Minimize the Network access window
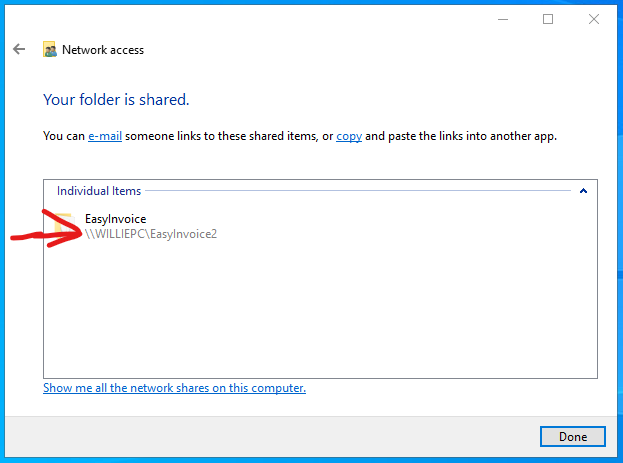Viewport: 623px width, 463px height. pos(503,19)
